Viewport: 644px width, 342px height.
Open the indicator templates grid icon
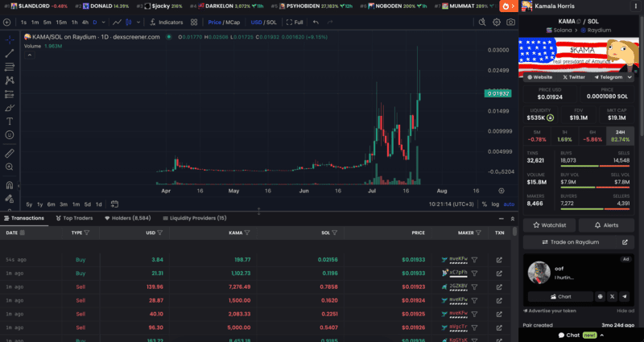pyautogui.click(x=194, y=23)
